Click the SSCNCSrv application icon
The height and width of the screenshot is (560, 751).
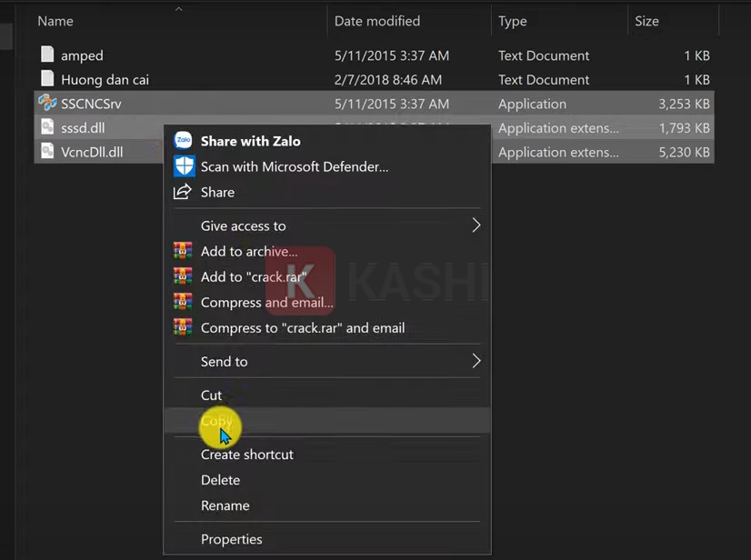(46, 104)
